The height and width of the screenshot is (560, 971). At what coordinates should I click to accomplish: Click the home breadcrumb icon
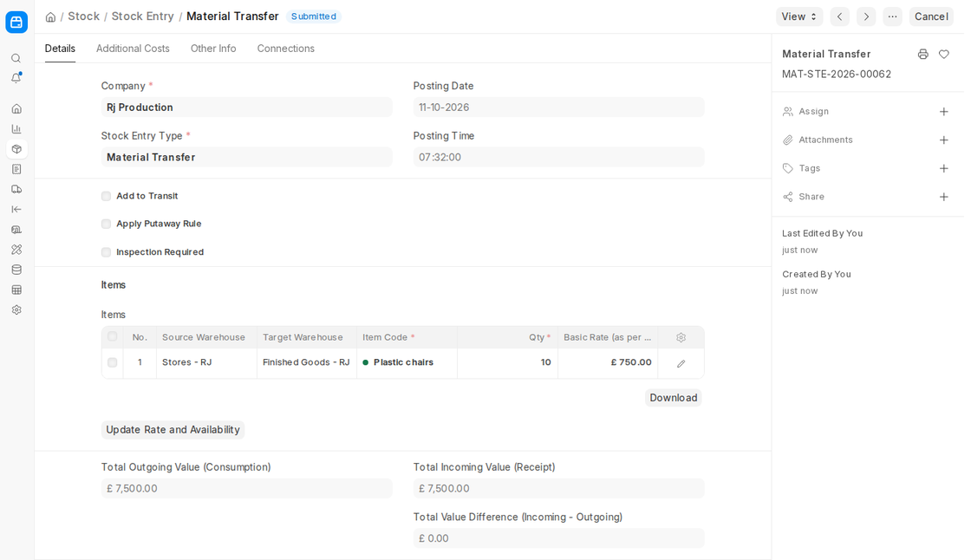(51, 16)
